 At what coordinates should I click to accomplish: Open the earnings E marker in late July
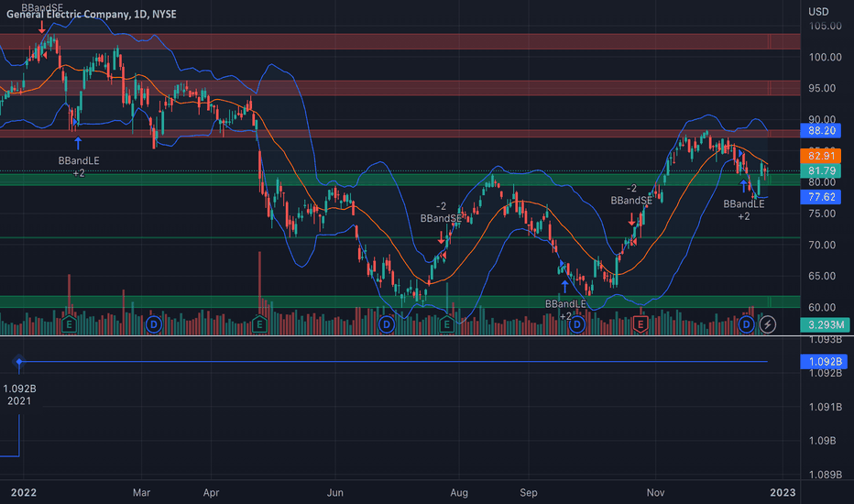pyautogui.click(x=446, y=324)
